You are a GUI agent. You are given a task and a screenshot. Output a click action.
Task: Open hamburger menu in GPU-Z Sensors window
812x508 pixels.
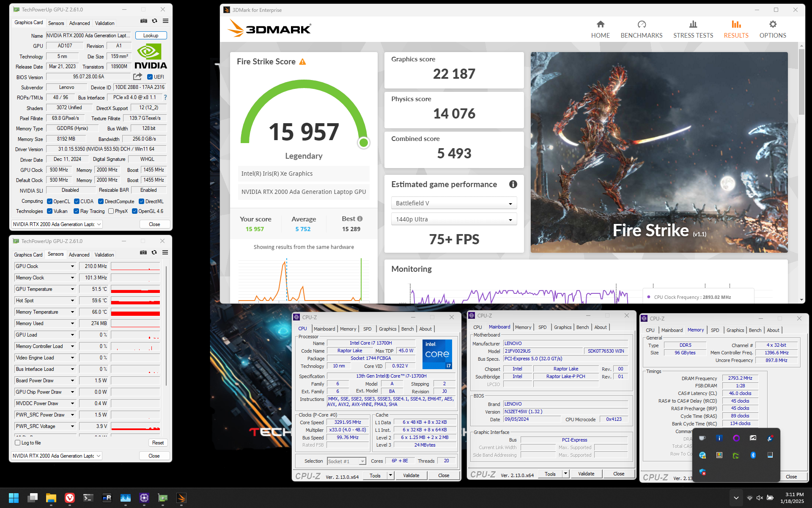[x=165, y=252]
